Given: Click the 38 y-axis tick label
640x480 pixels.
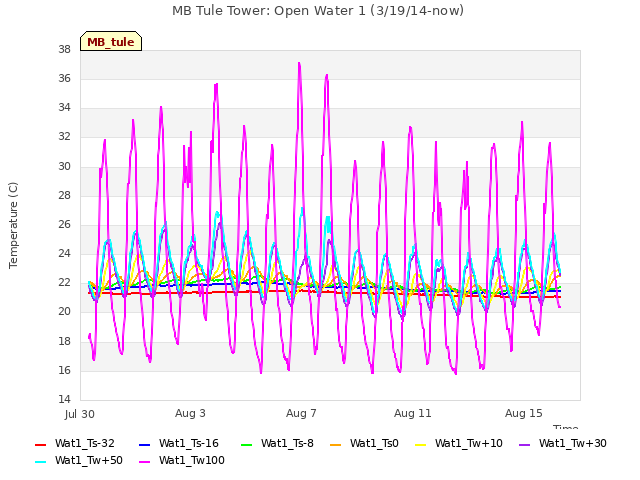Looking at the screenshot, I should coord(64,50).
